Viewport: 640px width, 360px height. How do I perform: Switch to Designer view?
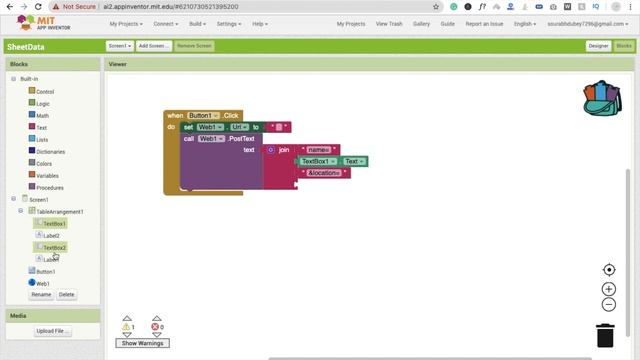pyautogui.click(x=598, y=46)
